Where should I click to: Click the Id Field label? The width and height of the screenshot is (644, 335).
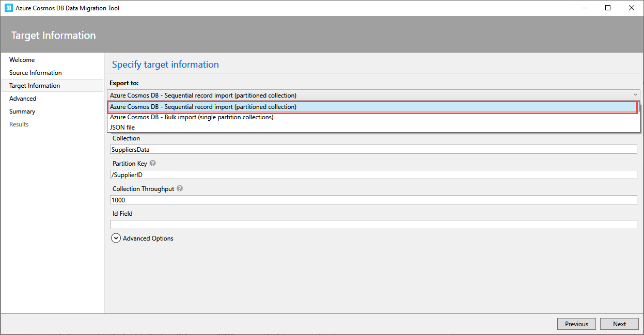(122, 214)
